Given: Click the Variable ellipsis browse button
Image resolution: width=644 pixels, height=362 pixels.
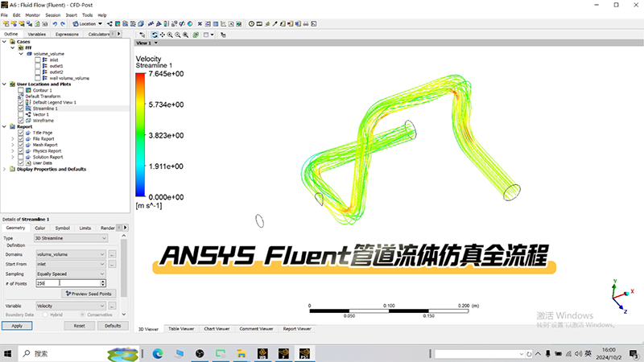Looking at the screenshot, I should [x=112, y=306].
